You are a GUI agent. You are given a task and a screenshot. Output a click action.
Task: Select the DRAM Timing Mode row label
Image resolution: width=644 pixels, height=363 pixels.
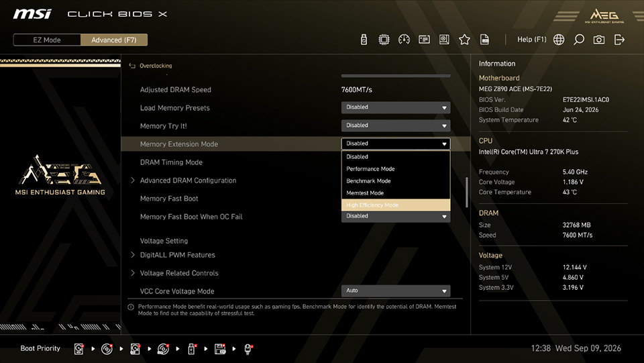pos(171,162)
